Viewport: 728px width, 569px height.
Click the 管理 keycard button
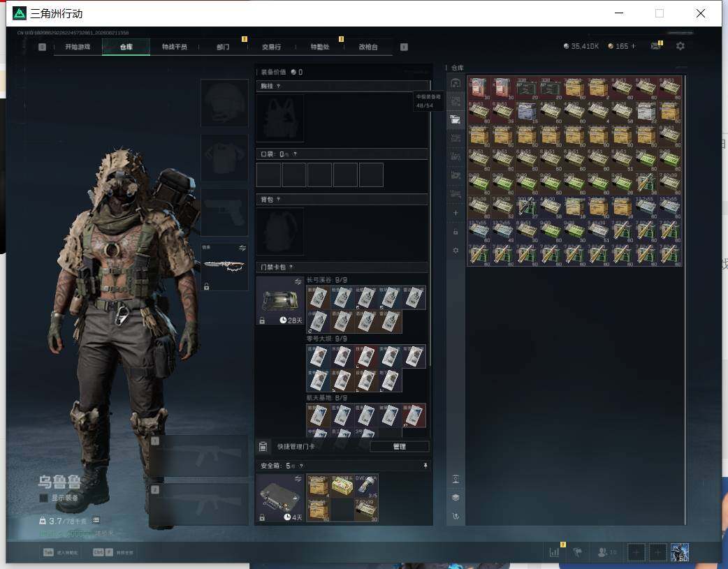point(400,447)
